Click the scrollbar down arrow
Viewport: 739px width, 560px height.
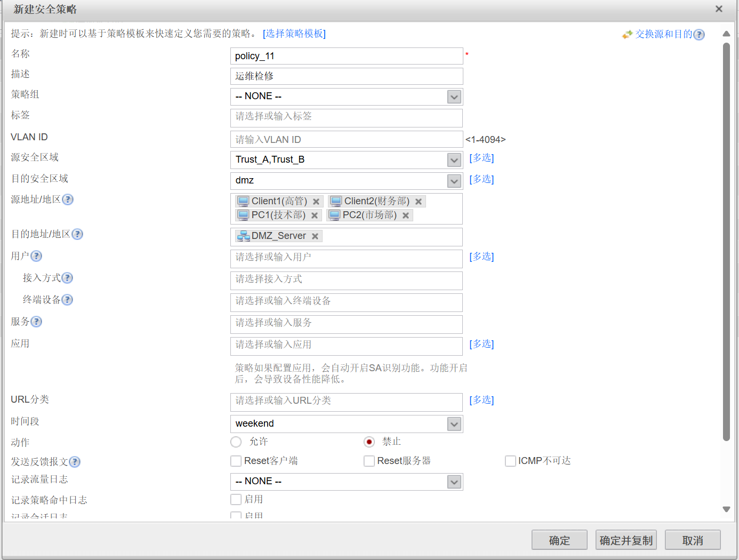click(726, 509)
